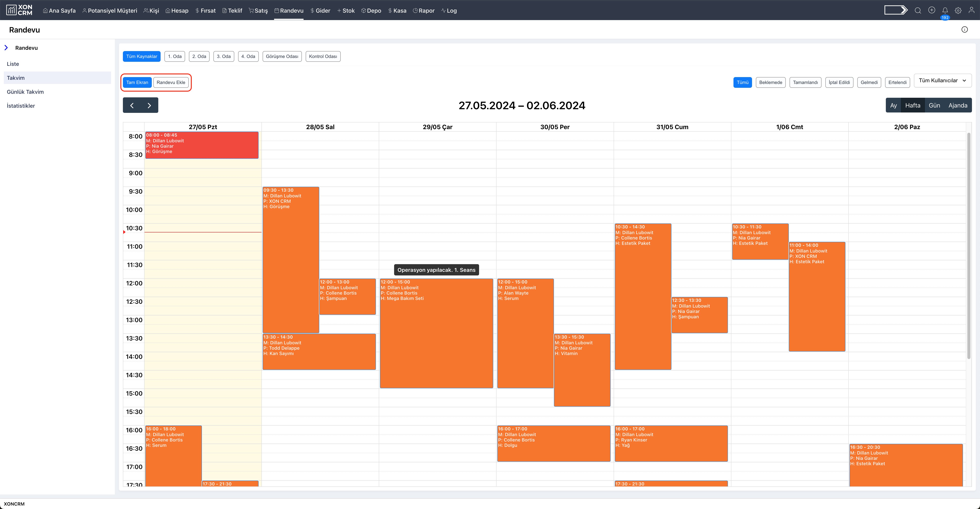This screenshot has width=980, height=509.
Task: Click the arrow-shaped box in top bar
Action: click(x=896, y=10)
